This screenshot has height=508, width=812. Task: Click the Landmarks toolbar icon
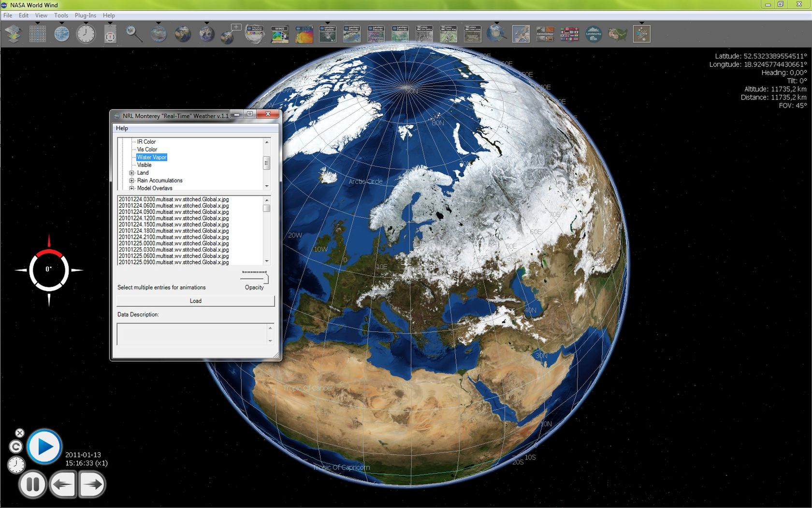594,34
